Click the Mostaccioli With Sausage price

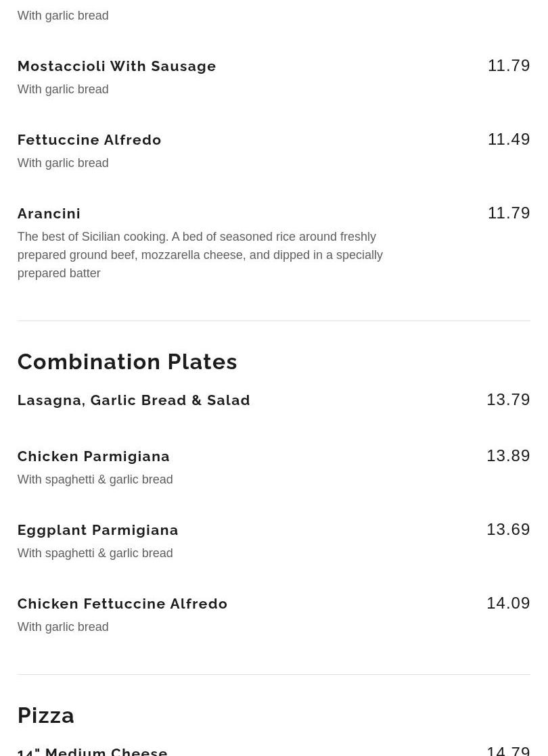click(x=508, y=66)
